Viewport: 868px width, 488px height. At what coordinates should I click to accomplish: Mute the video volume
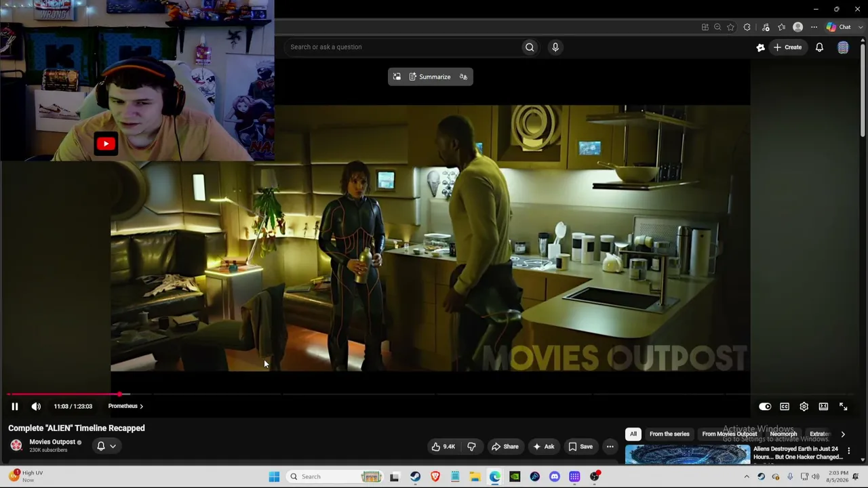click(36, 406)
